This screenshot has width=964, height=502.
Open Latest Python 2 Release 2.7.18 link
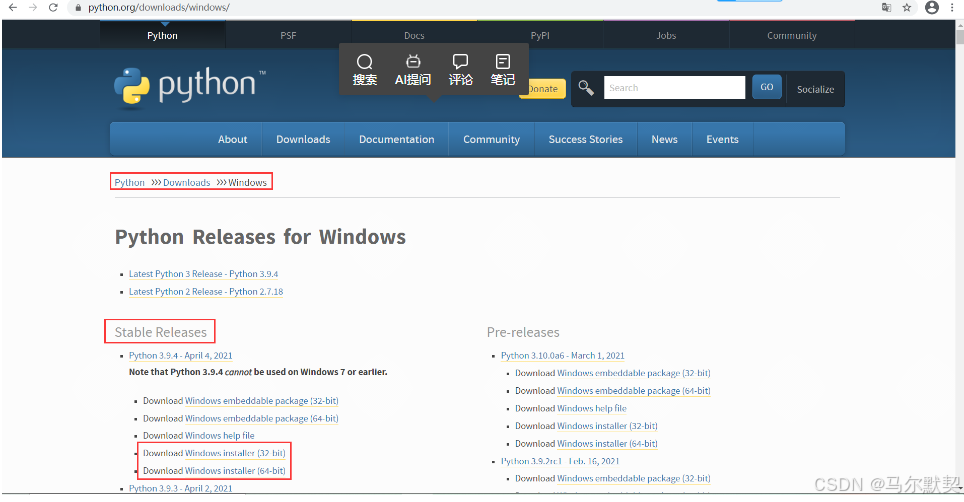(206, 292)
